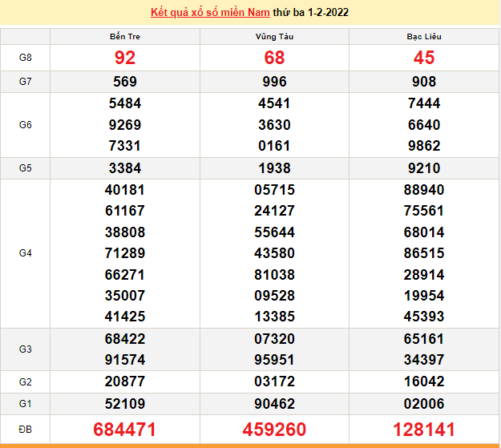The width and height of the screenshot is (501, 448).
Task: Select Vũng Tàu special prize 459260
Action: coord(274,429)
